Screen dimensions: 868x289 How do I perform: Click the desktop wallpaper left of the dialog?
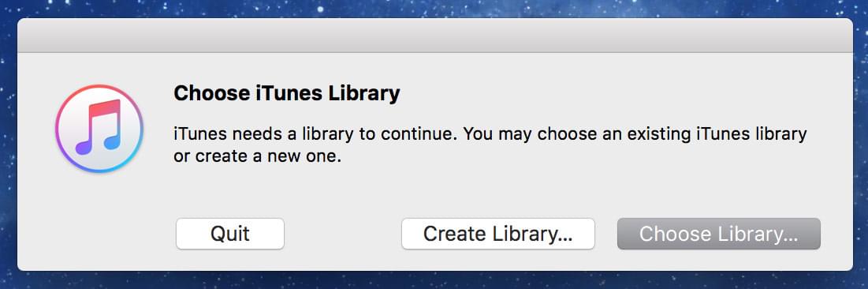click(8, 144)
